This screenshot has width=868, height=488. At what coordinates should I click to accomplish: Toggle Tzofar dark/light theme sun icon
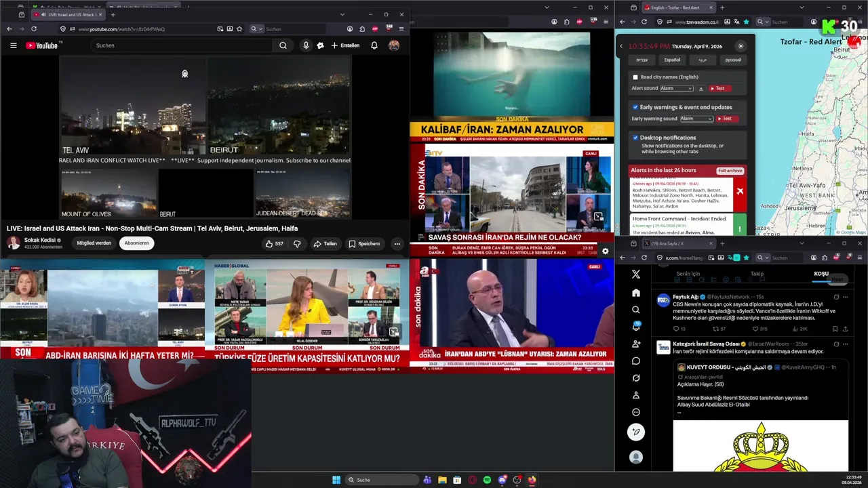pyautogui.click(x=741, y=46)
